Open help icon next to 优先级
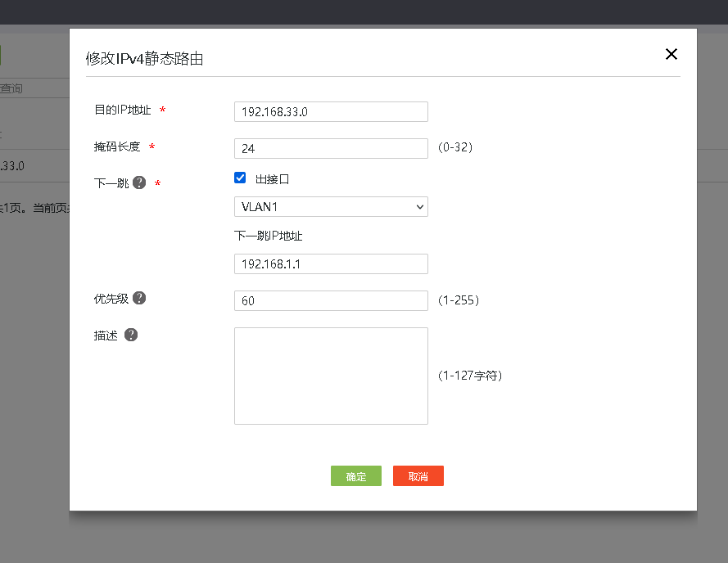Screen dimensions: 728x563 (139, 298)
